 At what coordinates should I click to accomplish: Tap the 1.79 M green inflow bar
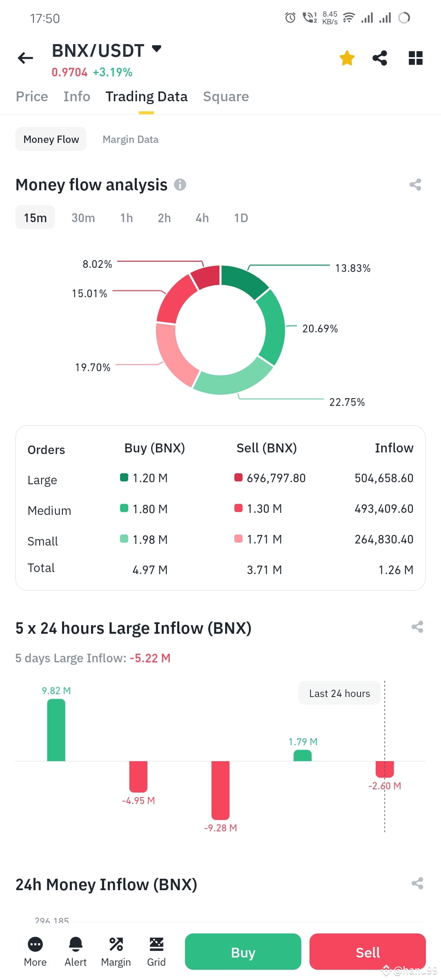(303, 755)
